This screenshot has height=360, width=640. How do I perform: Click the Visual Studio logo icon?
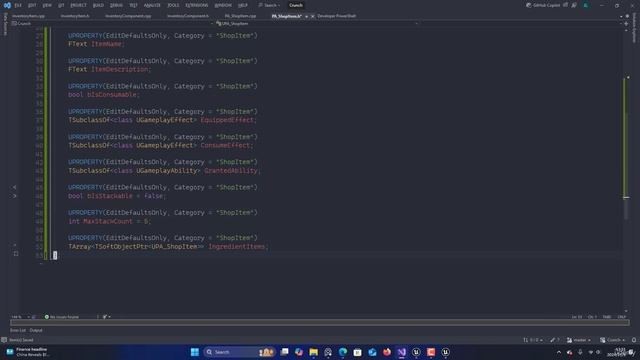click(x=7, y=5)
